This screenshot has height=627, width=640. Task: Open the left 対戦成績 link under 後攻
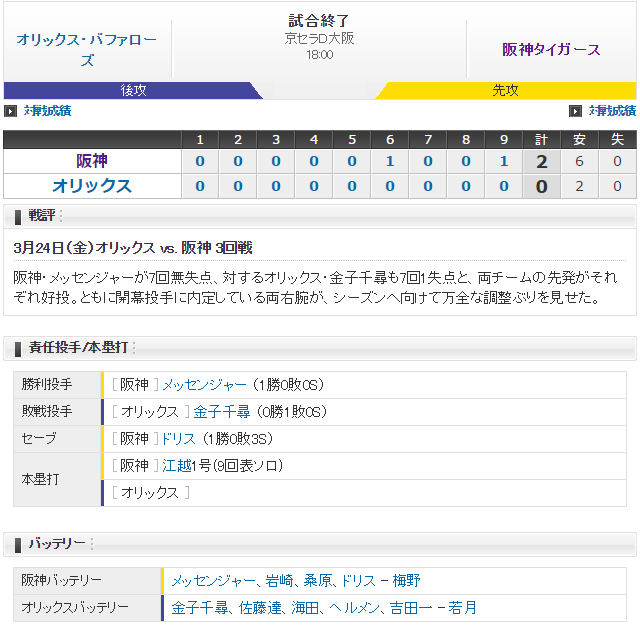pyautogui.click(x=47, y=111)
